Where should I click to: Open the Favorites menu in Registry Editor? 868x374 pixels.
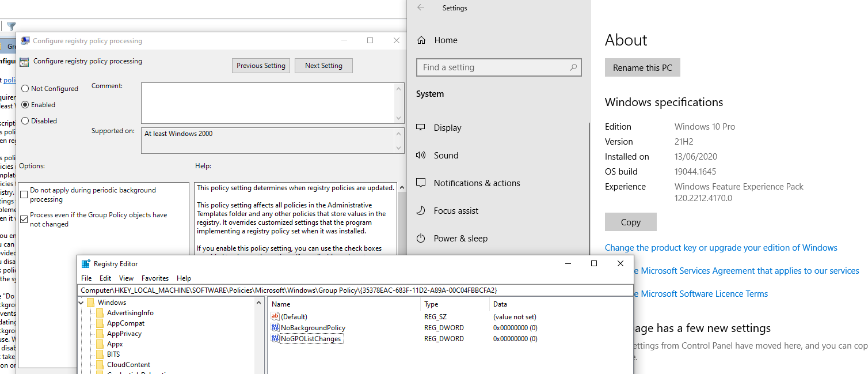tap(155, 278)
